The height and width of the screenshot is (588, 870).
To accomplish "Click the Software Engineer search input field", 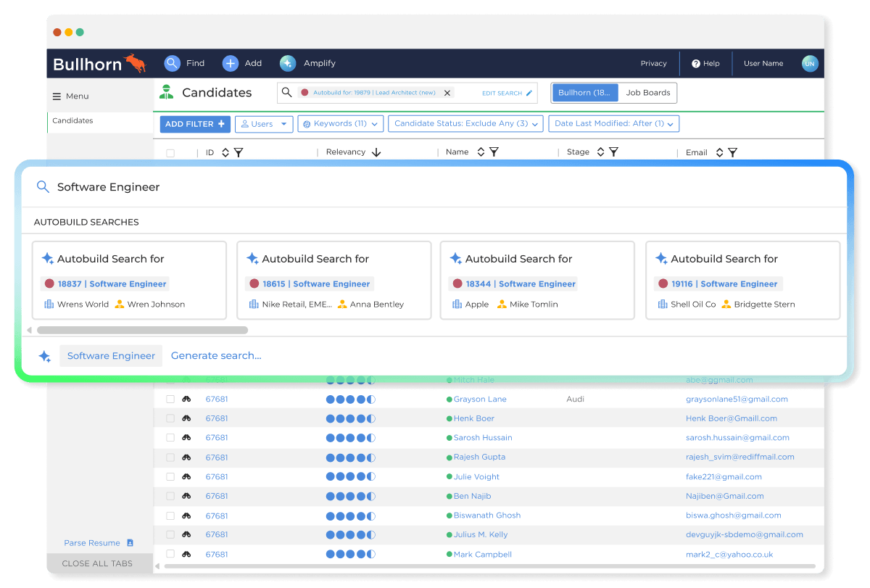I will 434,187.
